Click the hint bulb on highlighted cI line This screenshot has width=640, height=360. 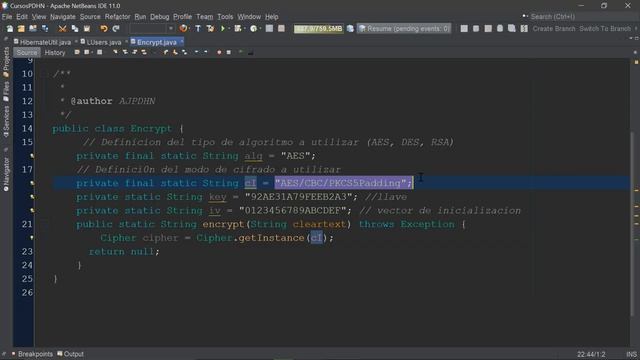[32, 183]
